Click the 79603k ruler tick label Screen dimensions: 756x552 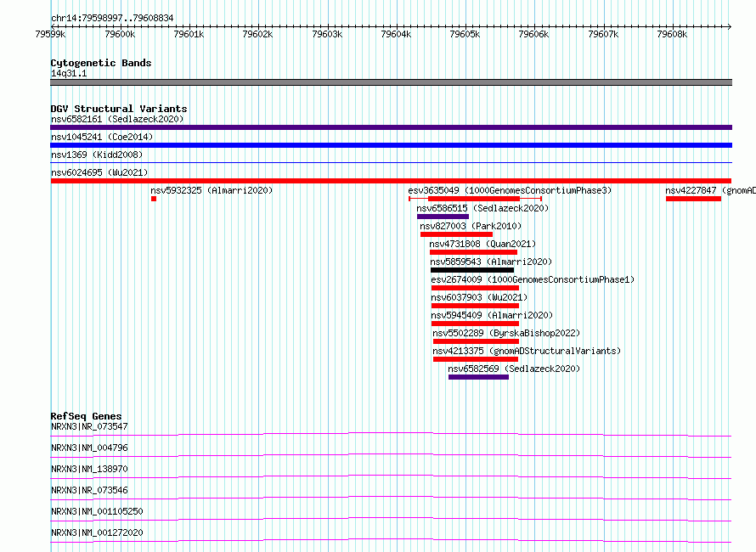(x=327, y=34)
